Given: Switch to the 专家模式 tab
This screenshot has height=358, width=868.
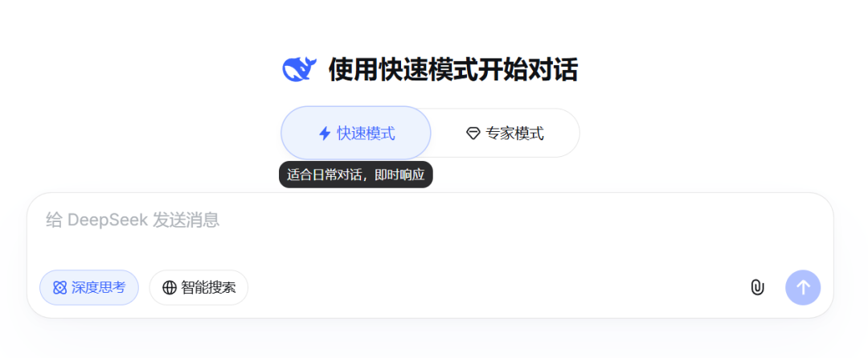Looking at the screenshot, I should (x=505, y=133).
